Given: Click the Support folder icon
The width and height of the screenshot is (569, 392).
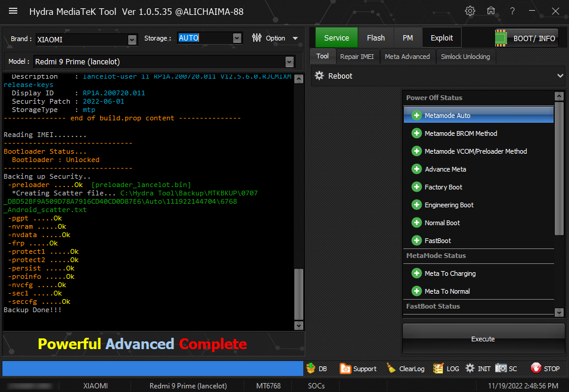Looking at the screenshot, I should pos(345,368).
